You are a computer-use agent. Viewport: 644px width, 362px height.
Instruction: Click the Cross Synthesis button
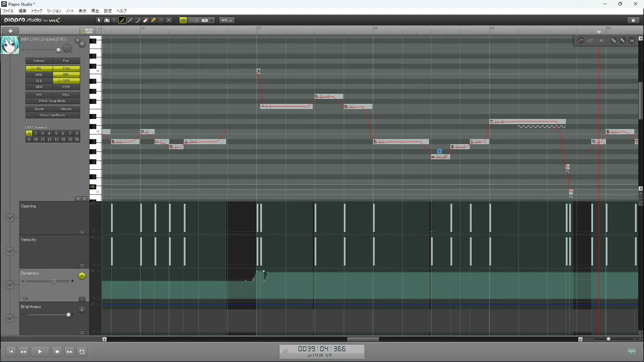point(53,115)
